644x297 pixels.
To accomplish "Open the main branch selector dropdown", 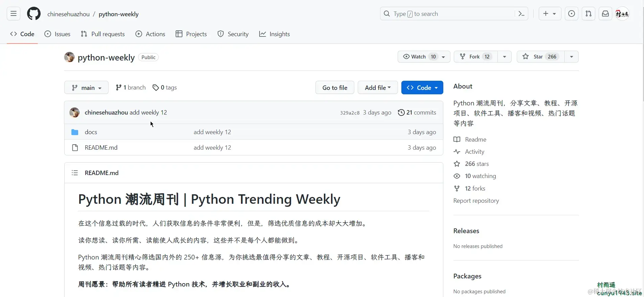I will pyautogui.click(x=86, y=88).
